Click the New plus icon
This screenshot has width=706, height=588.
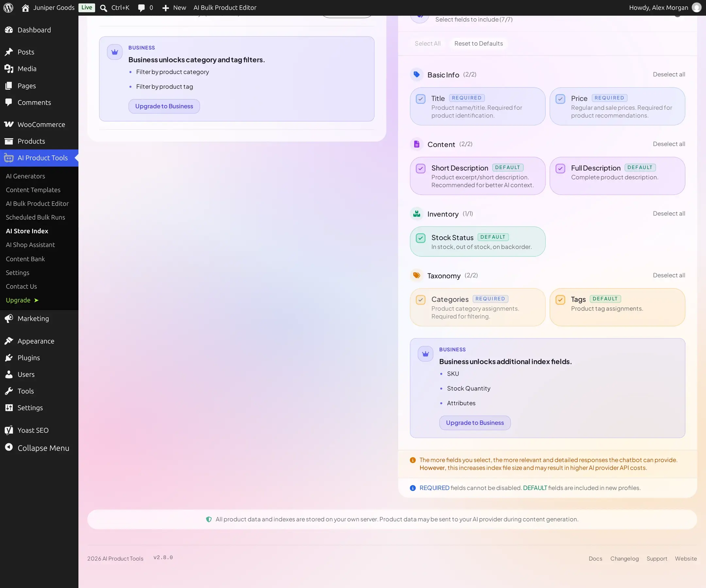point(165,8)
